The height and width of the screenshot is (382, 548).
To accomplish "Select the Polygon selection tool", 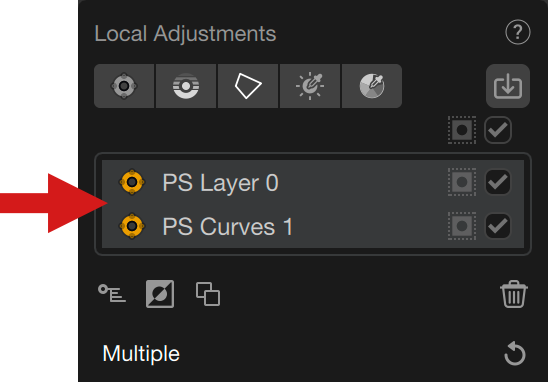I will (x=248, y=86).
